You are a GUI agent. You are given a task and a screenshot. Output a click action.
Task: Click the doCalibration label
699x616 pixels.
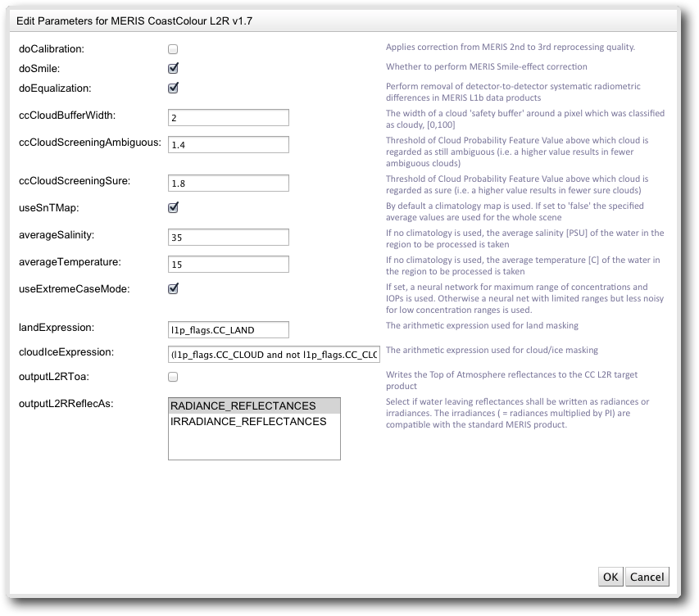[52, 49]
